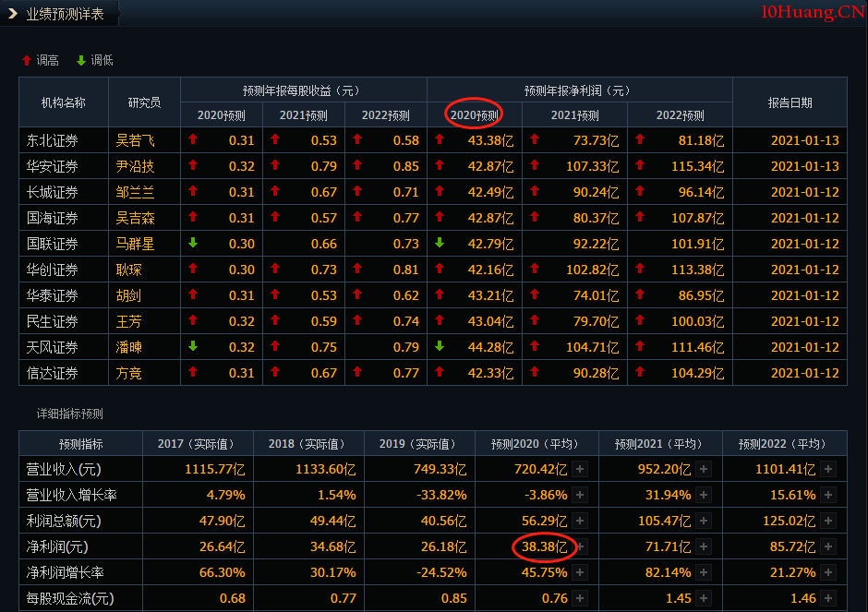Select the 华安证券 institution name

[x=52, y=166]
